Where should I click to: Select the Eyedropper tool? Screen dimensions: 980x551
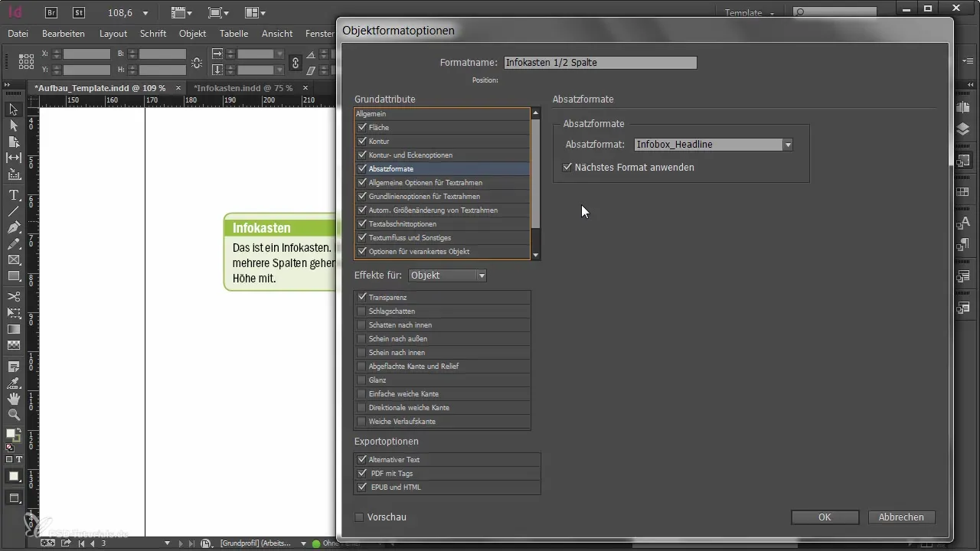[13, 382]
